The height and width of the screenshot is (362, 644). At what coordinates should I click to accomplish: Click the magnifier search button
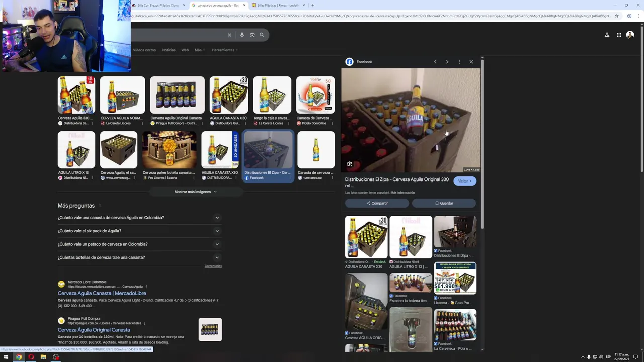262,35
